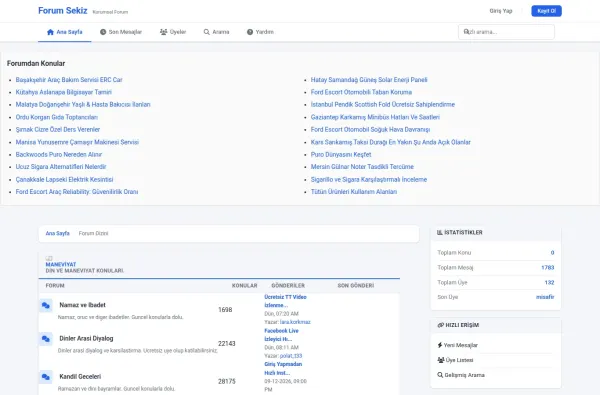Open Backwoods Puro Nereden Alınır topic
This screenshot has height=395, width=600.
(x=59, y=154)
